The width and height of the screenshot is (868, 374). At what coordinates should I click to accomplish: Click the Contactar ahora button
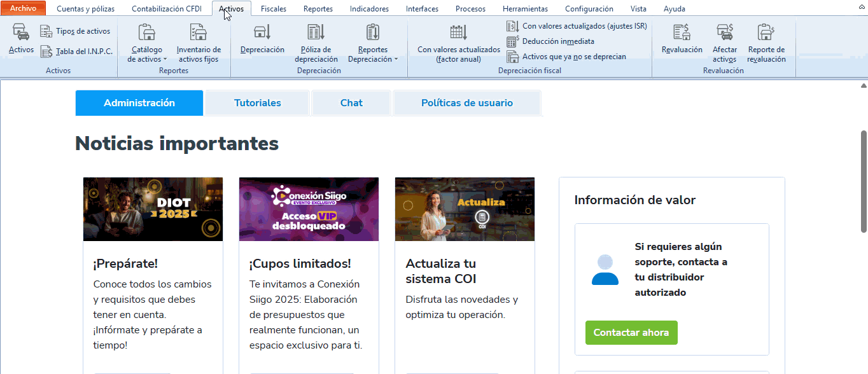click(631, 333)
